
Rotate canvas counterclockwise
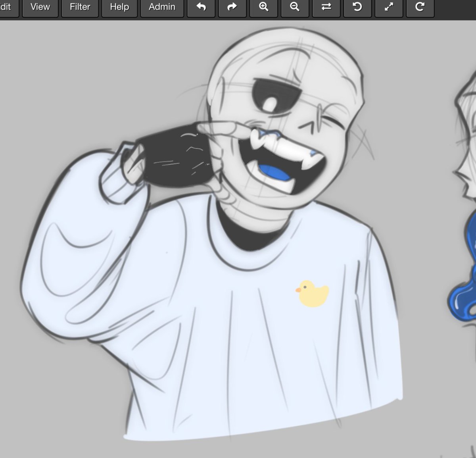click(x=357, y=8)
